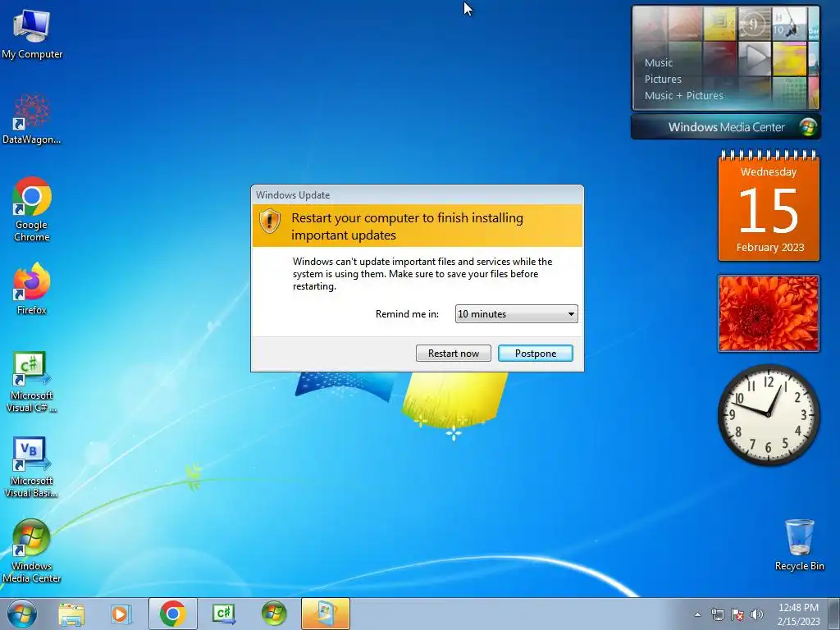Click the analog clock gadget

point(769,414)
